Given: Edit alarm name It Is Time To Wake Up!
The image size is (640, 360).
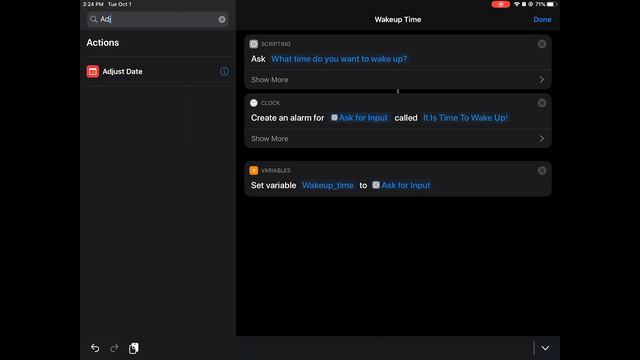Looking at the screenshot, I should 465,118.
